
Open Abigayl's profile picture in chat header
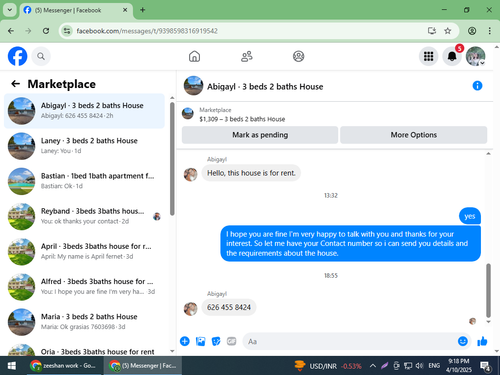[193, 86]
